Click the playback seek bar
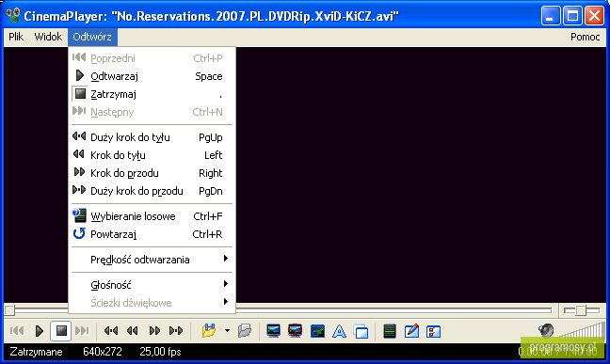This screenshot has height=364, width=610. point(278,310)
